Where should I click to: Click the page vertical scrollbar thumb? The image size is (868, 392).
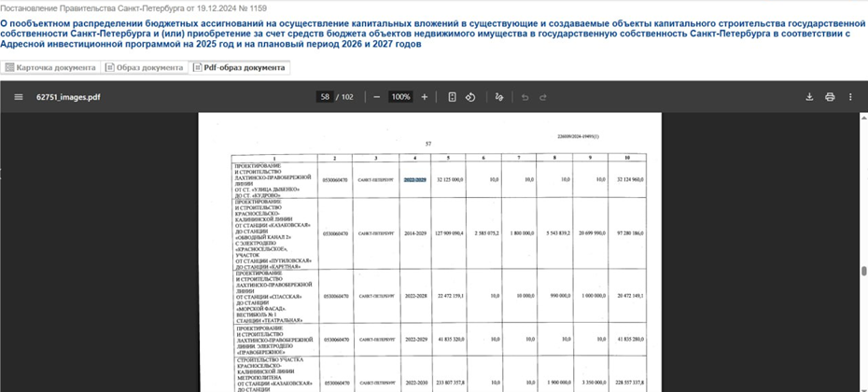point(863,273)
